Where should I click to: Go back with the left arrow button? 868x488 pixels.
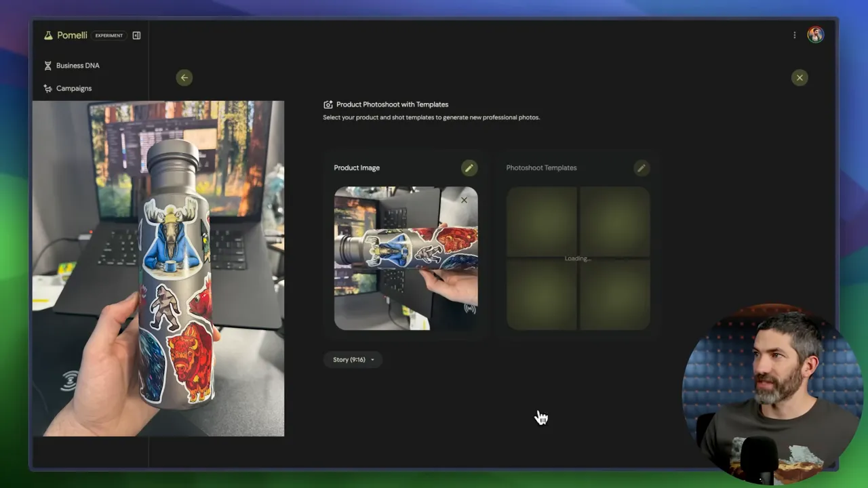[184, 78]
